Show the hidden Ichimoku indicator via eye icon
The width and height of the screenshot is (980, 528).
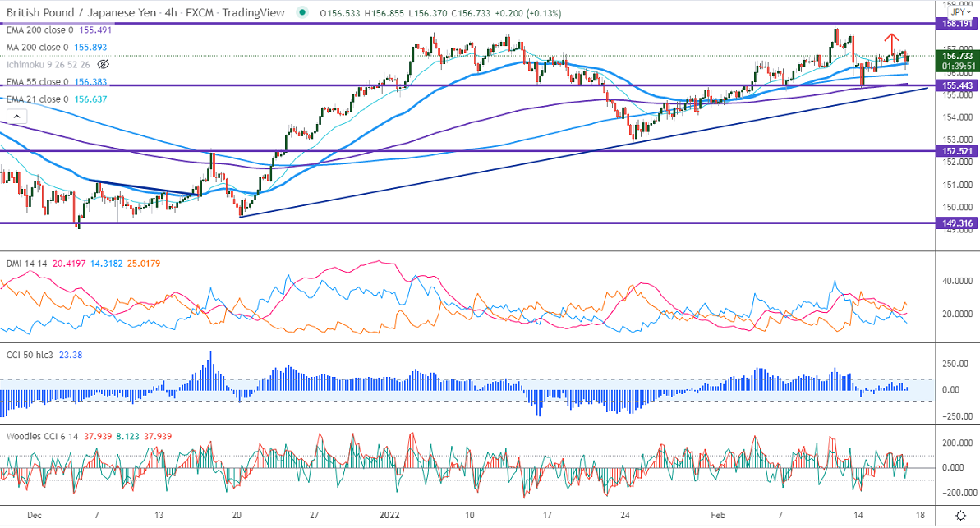pos(104,64)
